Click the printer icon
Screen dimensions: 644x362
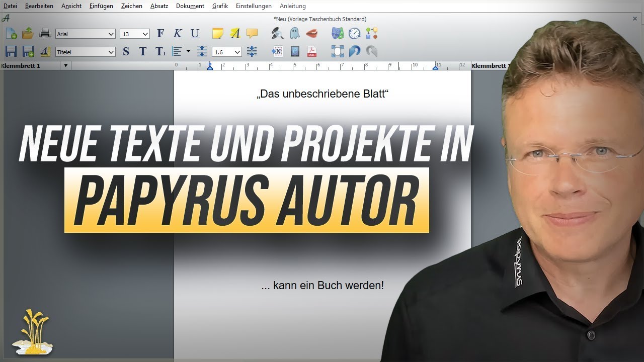point(45,33)
